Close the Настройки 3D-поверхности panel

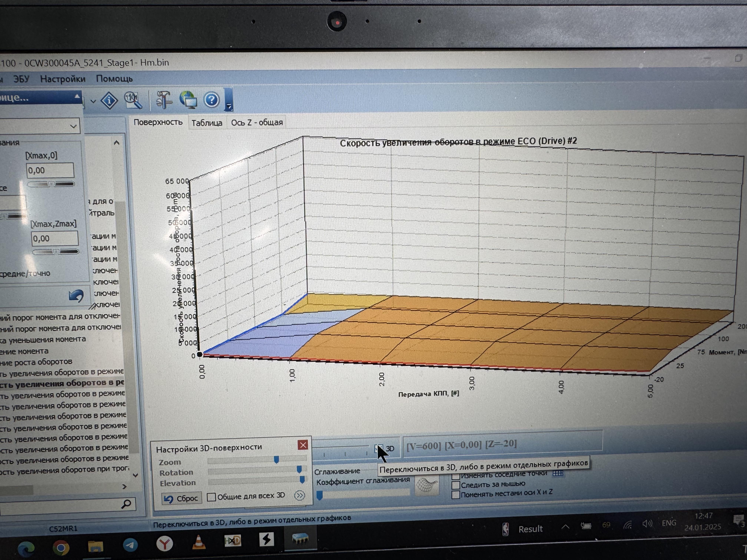(x=303, y=445)
